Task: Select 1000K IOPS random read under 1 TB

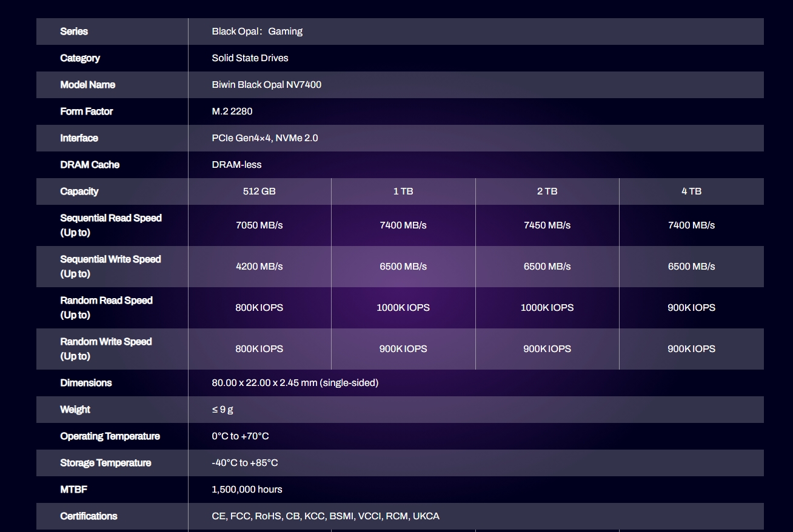Action: pos(403,308)
